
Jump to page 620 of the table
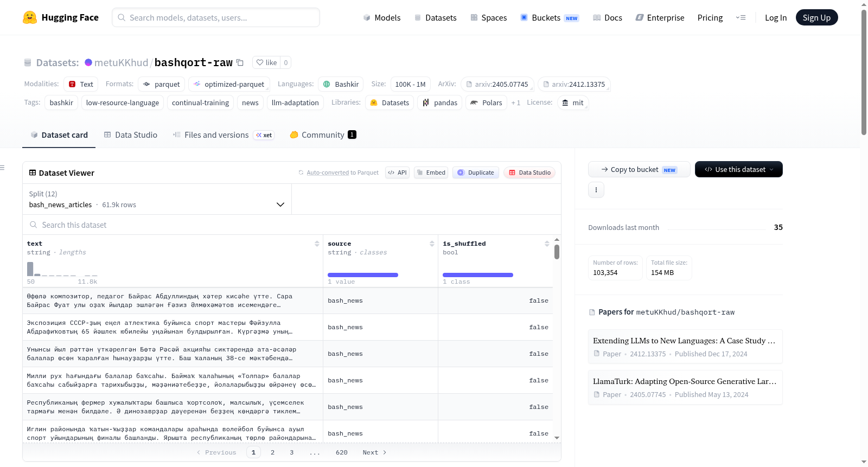(x=341, y=452)
